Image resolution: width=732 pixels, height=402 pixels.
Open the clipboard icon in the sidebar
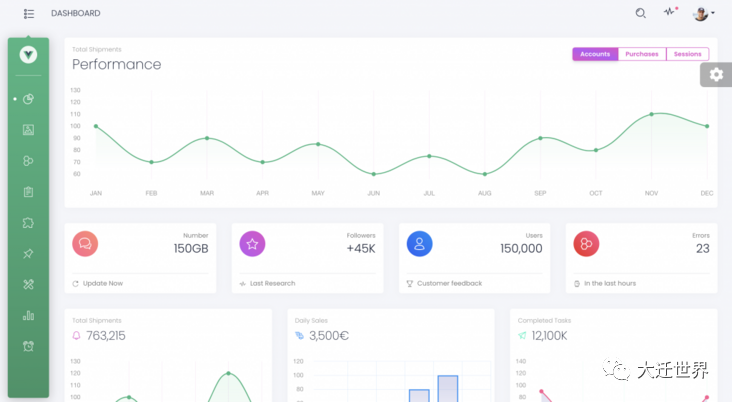coord(29,191)
